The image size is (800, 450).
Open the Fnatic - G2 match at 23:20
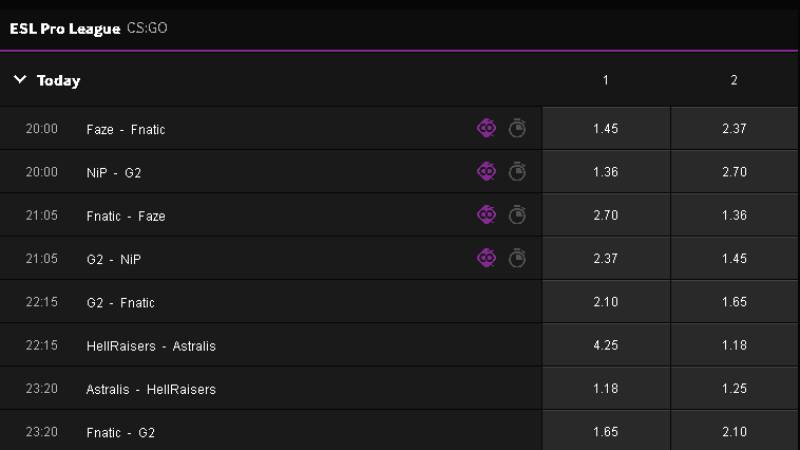[121, 432]
